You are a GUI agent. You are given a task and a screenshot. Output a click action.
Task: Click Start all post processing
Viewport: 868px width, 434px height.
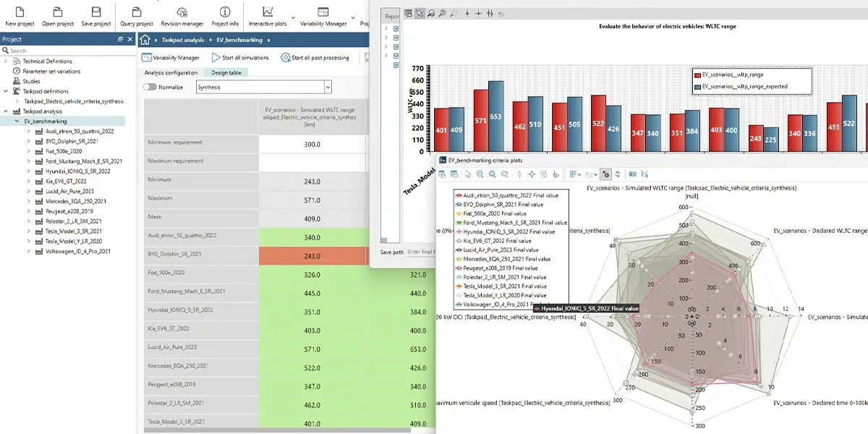[x=315, y=58]
